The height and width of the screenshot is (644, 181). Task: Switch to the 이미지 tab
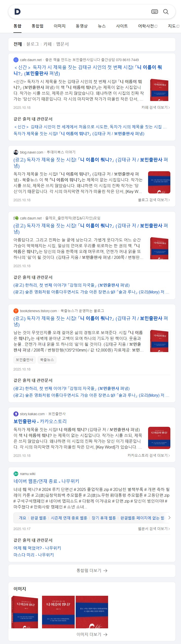click(59, 26)
